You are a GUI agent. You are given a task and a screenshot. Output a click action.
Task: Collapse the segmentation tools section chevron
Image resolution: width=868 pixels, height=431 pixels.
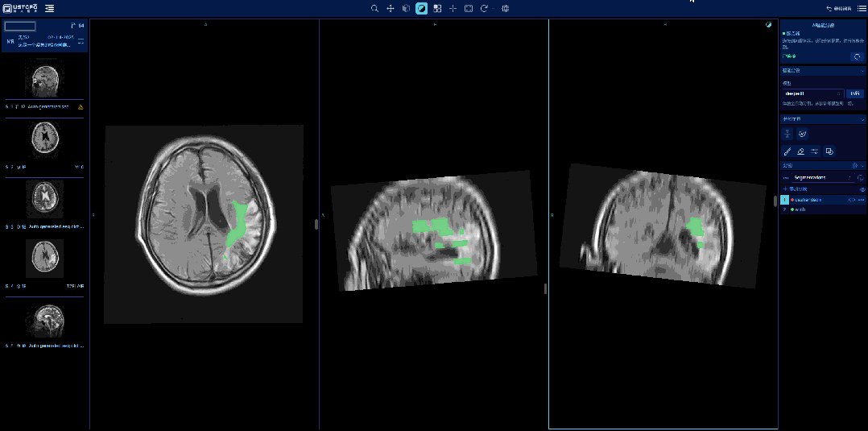click(862, 119)
